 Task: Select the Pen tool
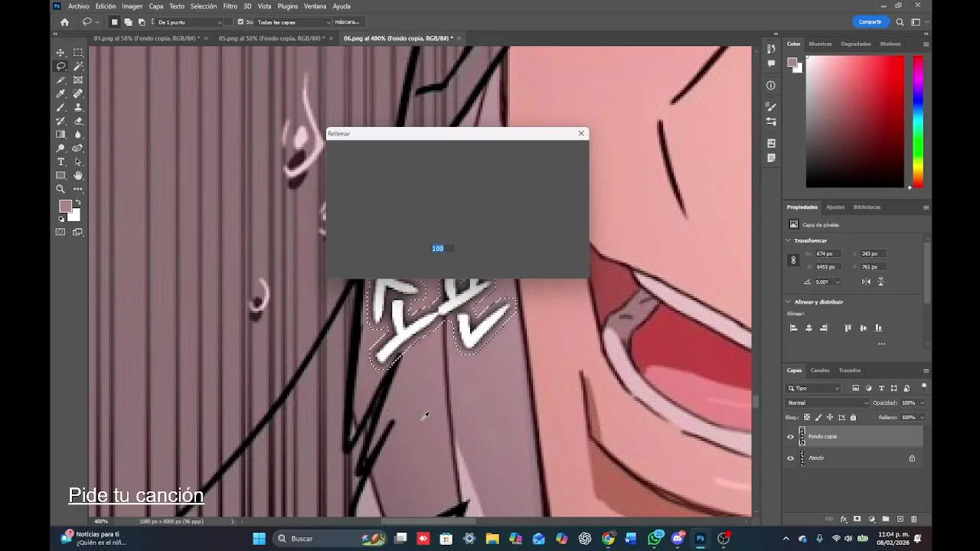tap(78, 148)
